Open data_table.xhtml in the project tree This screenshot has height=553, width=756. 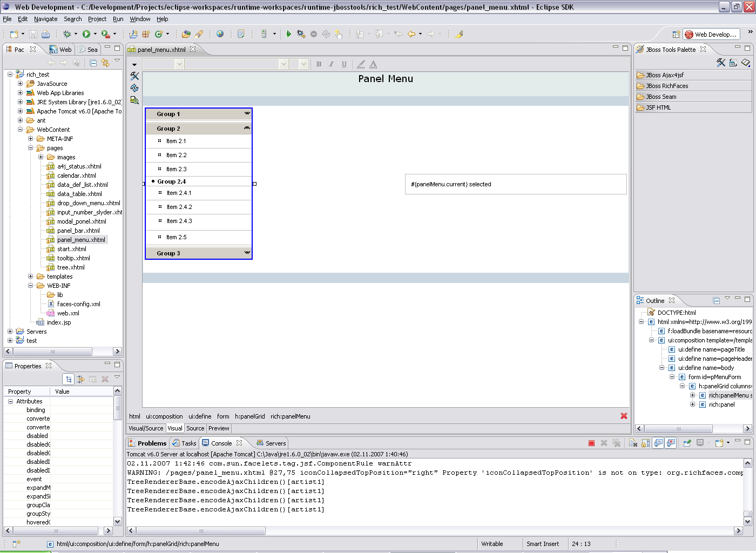coord(79,194)
